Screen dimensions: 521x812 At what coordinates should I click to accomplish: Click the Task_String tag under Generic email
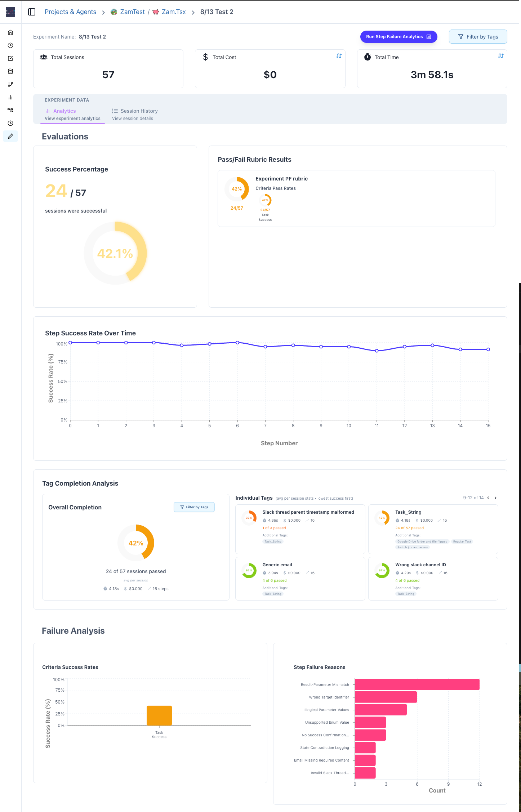click(x=273, y=593)
